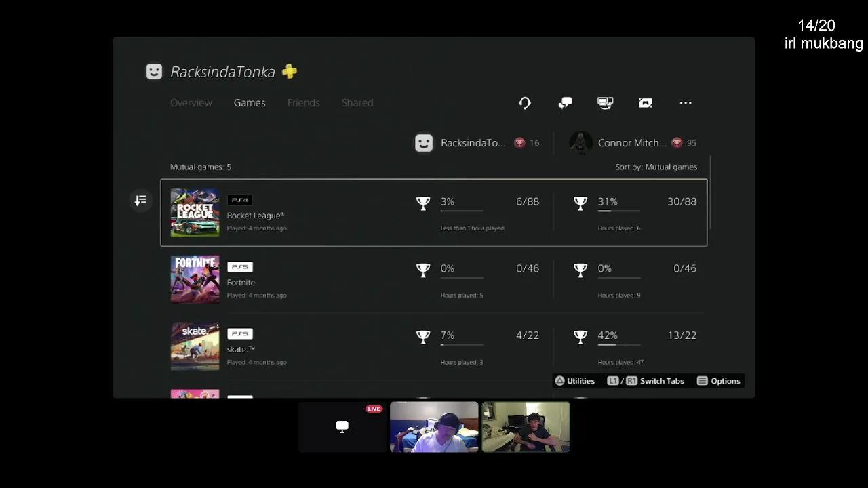Screen dimensions: 868x488
Task: Click Rocket League 31% progress bar
Action: click(x=619, y=211)
